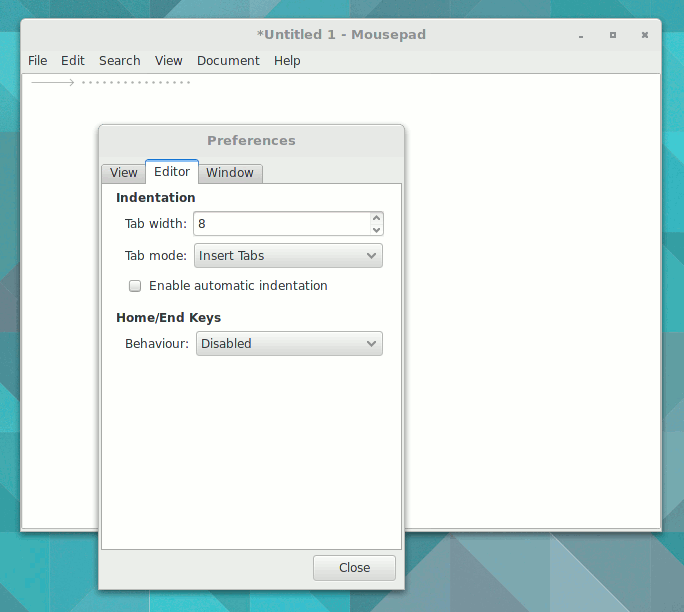
Task: Open the Tab mode dropdown
Action: tap(288, 256)
